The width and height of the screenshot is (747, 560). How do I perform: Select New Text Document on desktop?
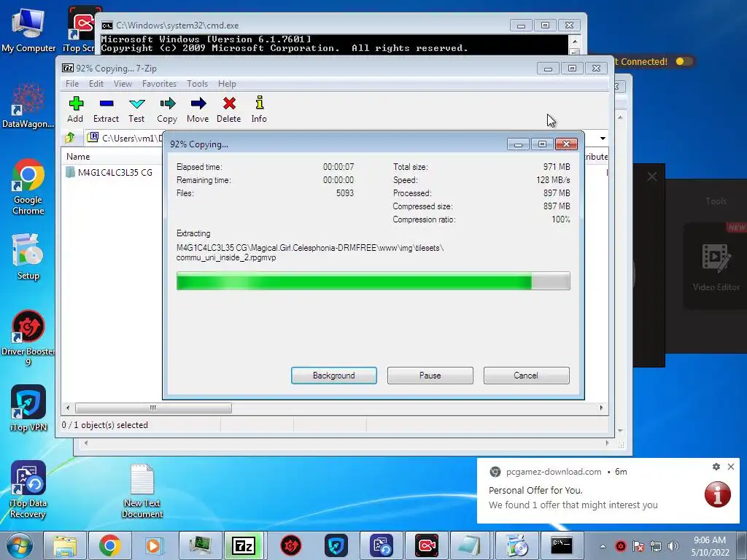click(x=142, y=491)
